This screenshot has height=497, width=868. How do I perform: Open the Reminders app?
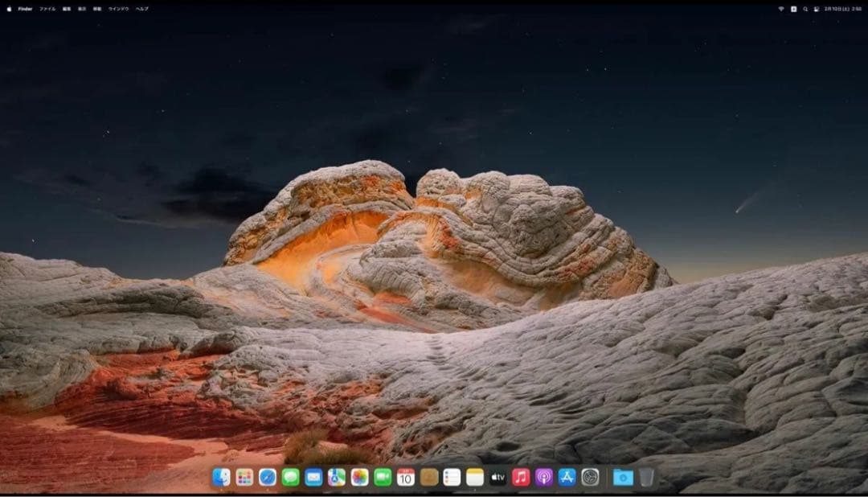point(451,478)
